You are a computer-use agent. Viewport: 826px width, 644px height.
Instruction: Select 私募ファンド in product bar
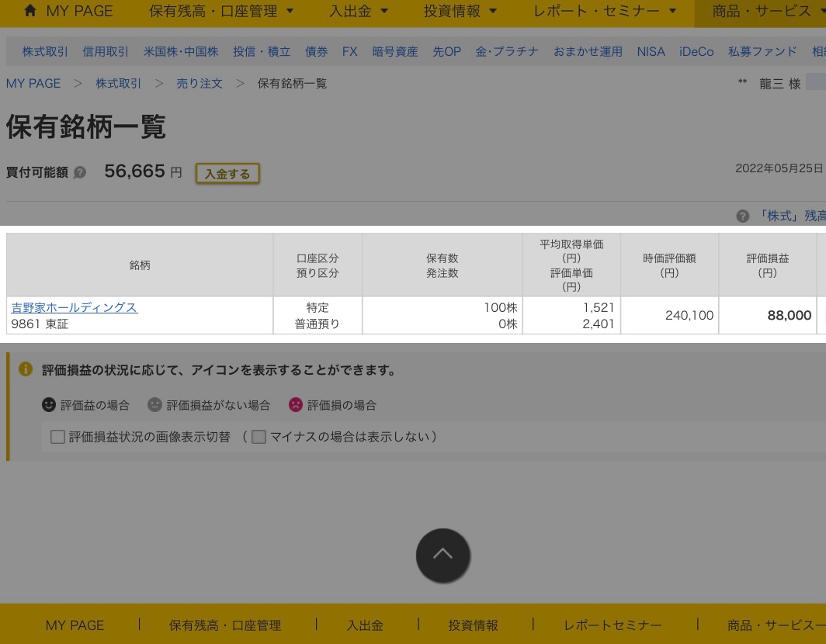(x=762, y=52)
